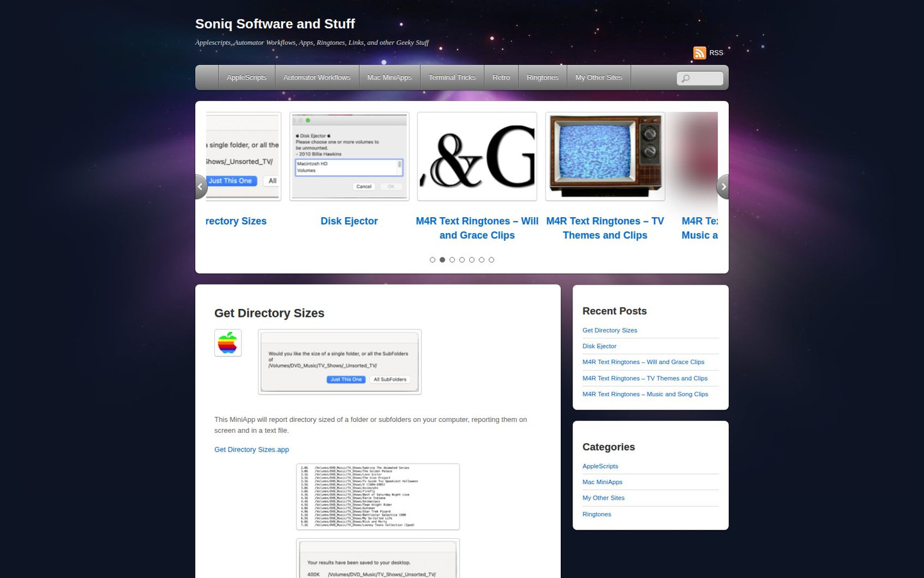Open the Disk Ejector carousel thumbnail

[349, 157]
